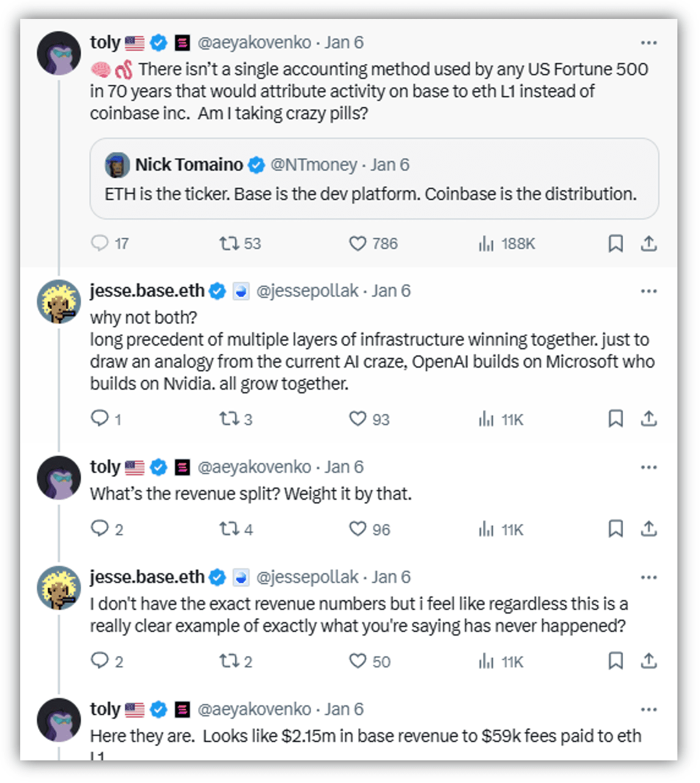The image size is (700, 783).
Task: Click toly's profile avatar on top tweet
Action: click(x=59, y=53)
